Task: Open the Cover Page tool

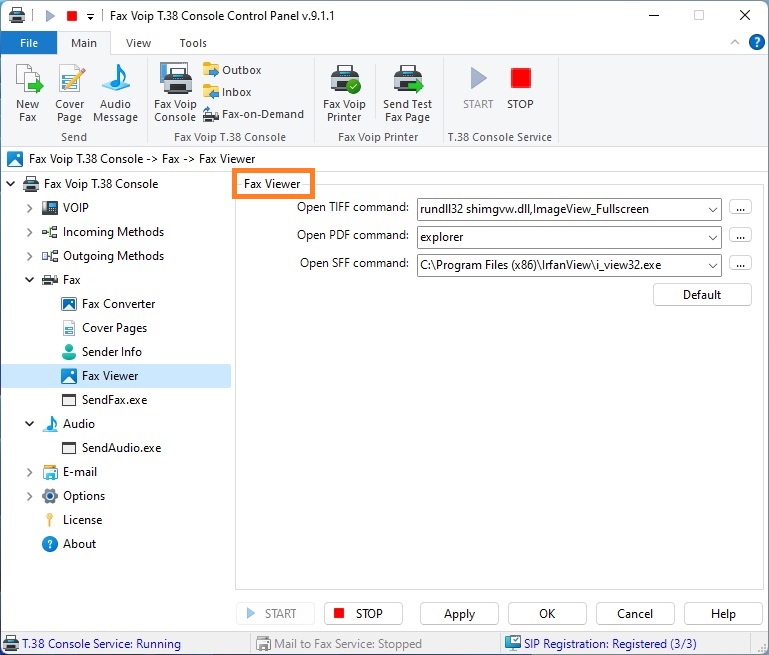Action: coord(70,93)
